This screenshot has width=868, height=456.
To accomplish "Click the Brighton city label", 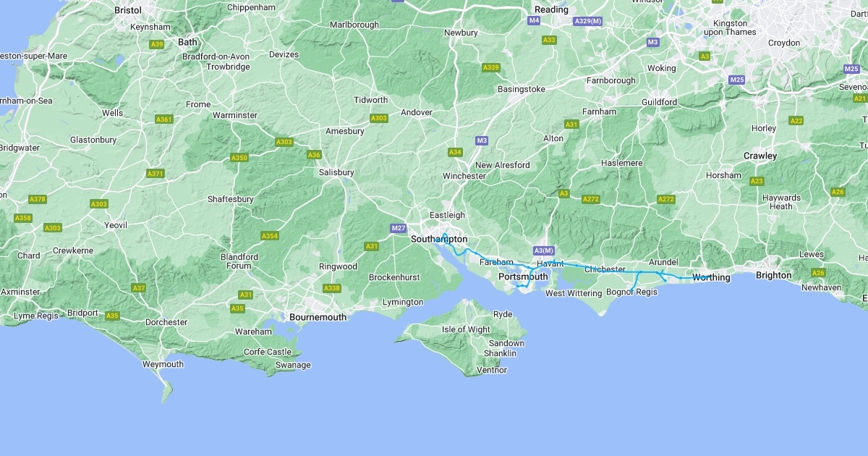I will click(x=774, y=275).
